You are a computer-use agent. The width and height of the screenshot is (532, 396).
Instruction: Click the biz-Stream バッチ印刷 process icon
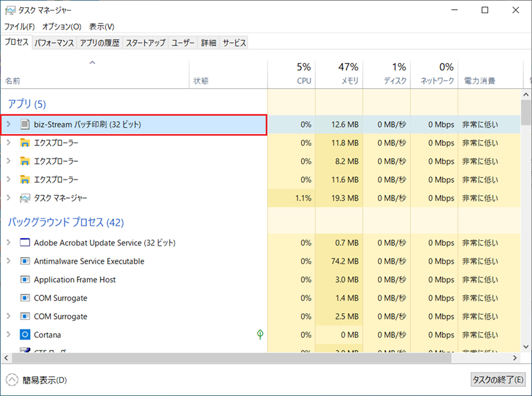pos(25,124)
